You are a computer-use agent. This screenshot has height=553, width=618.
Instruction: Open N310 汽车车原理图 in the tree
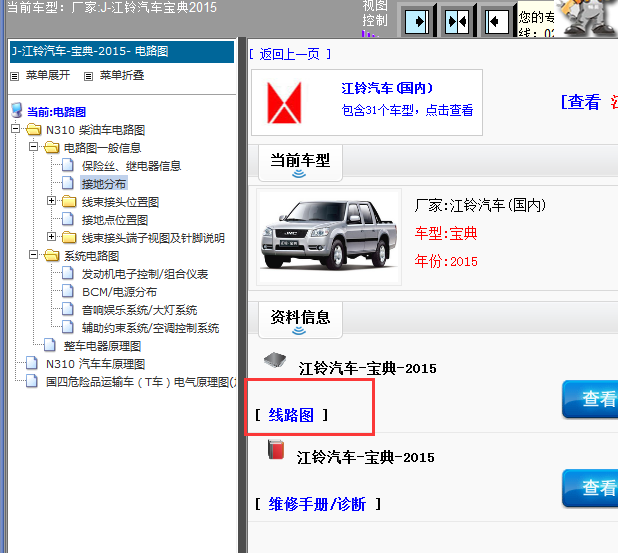tap(95, 364)
